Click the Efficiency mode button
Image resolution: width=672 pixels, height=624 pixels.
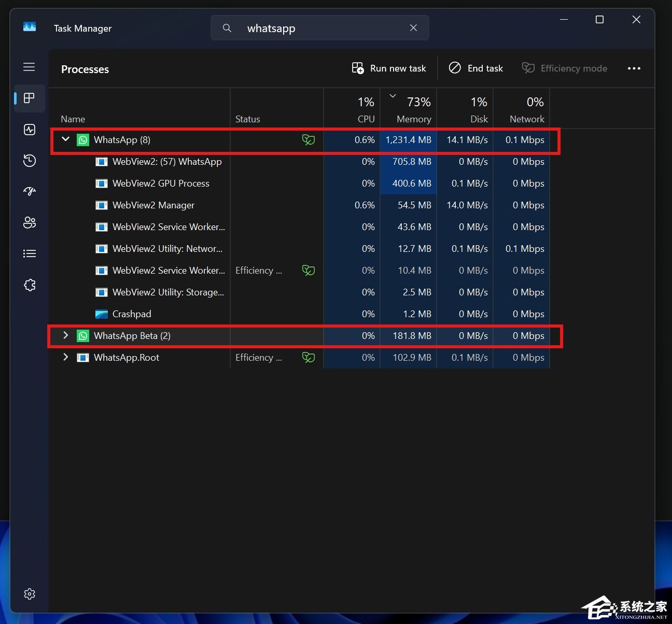[564, 68]
